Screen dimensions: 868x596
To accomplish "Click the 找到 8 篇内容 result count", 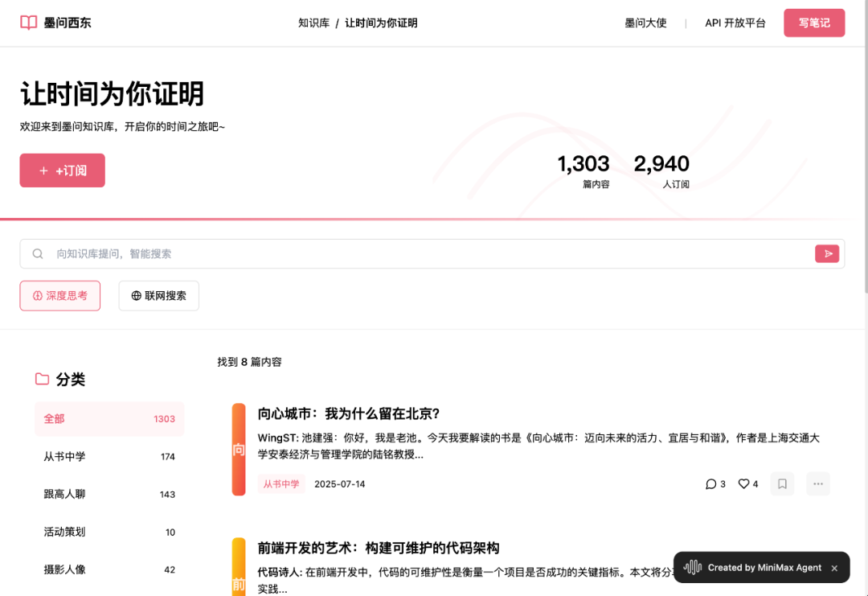I will (250, 362).
